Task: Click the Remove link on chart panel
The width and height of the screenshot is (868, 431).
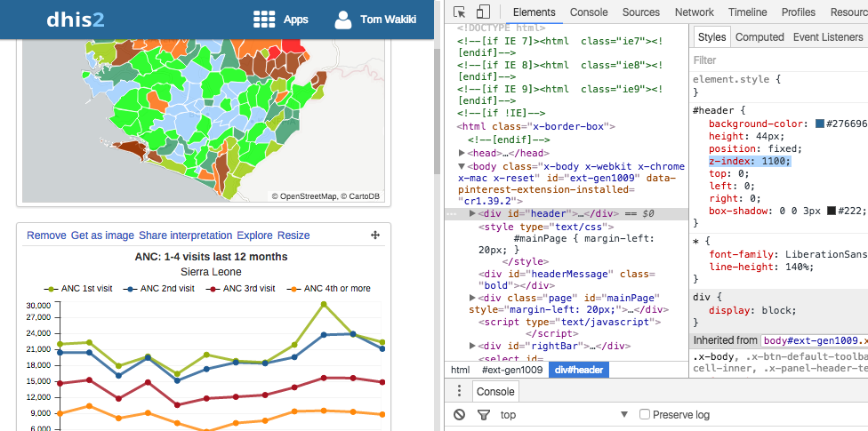Action: point(46,235)
